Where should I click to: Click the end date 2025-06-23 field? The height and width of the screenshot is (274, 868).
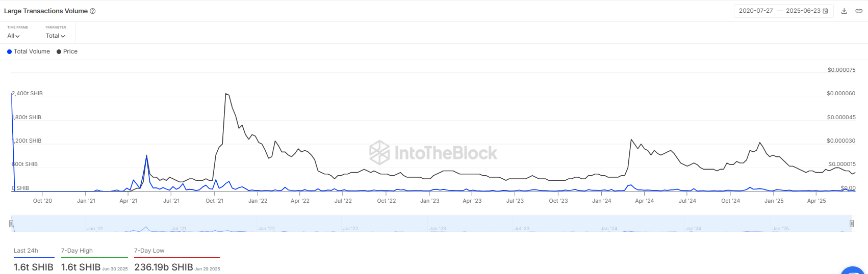[x=803, y=11]
